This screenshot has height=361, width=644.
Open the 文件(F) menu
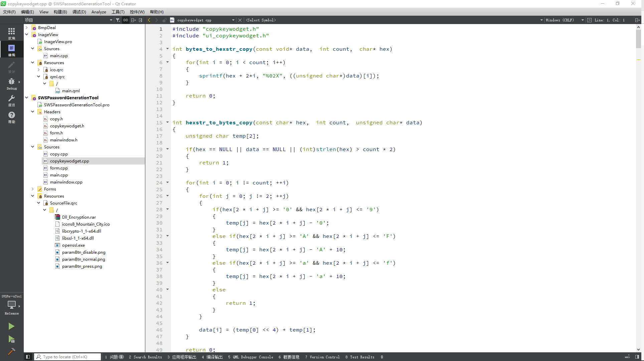8,12
